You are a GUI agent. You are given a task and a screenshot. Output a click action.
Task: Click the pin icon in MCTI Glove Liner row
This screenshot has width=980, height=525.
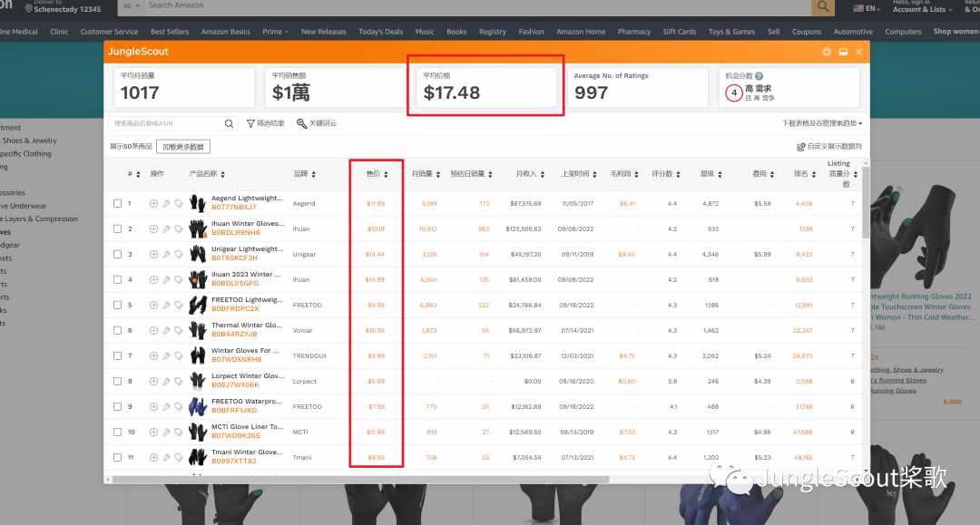pyautogui.click(x=166, y=432)
